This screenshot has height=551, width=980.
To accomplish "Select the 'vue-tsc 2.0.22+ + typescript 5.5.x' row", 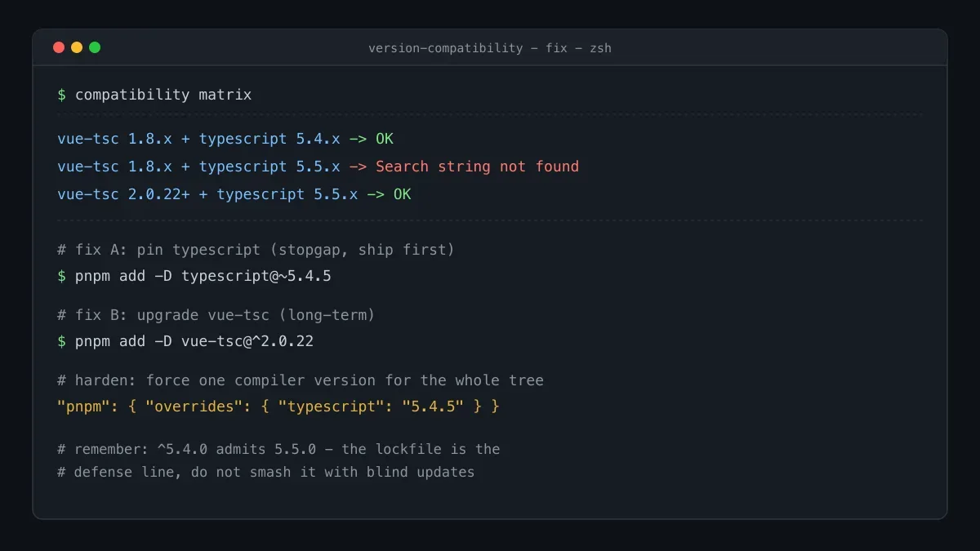I will (234, 194).
